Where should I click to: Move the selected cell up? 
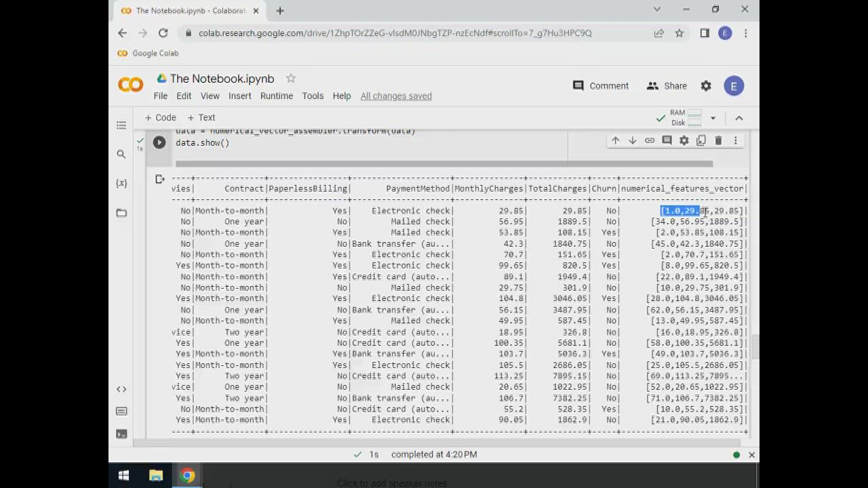click(x=615, y=140)
